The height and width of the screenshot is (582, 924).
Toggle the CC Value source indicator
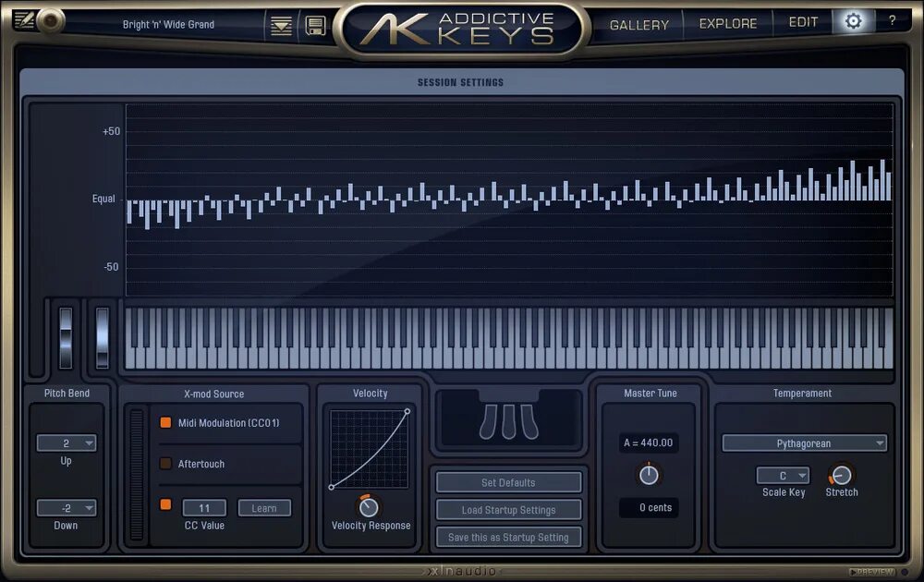165,504
